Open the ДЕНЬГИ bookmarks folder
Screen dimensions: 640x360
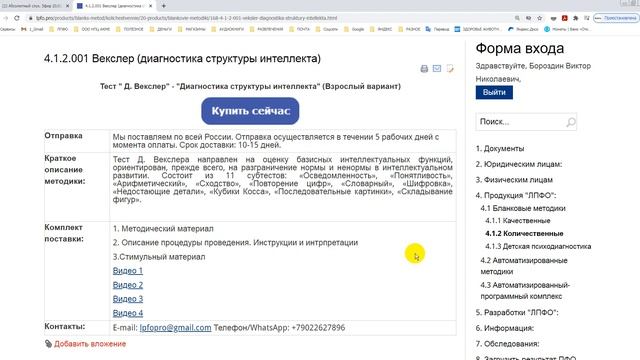point(160,29)
